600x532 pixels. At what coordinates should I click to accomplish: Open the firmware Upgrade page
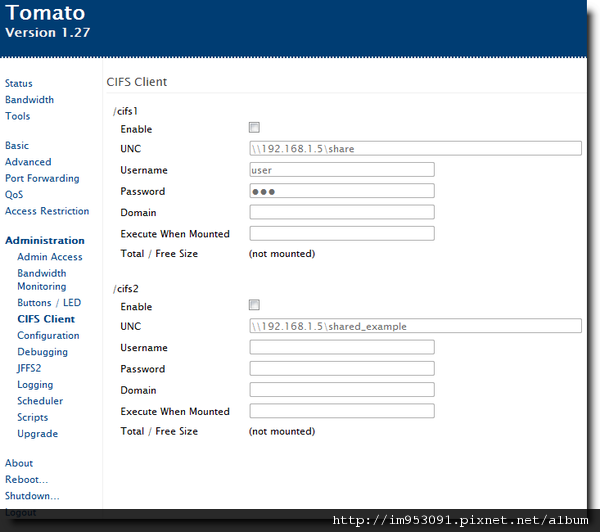38,434
